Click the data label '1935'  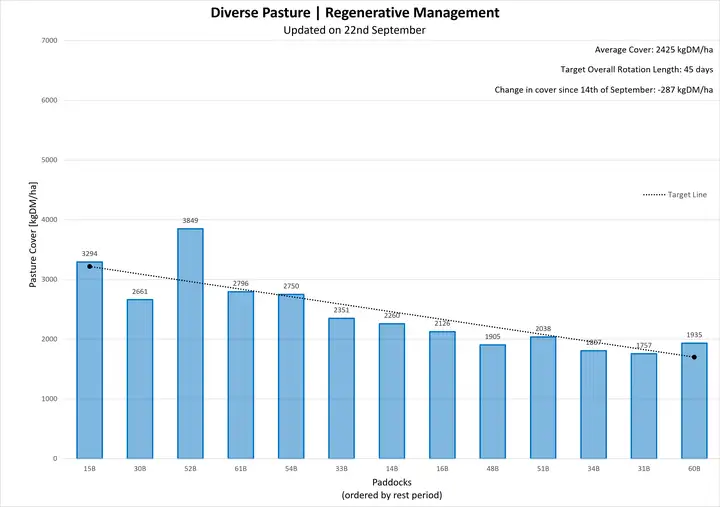tap(694, 335)
